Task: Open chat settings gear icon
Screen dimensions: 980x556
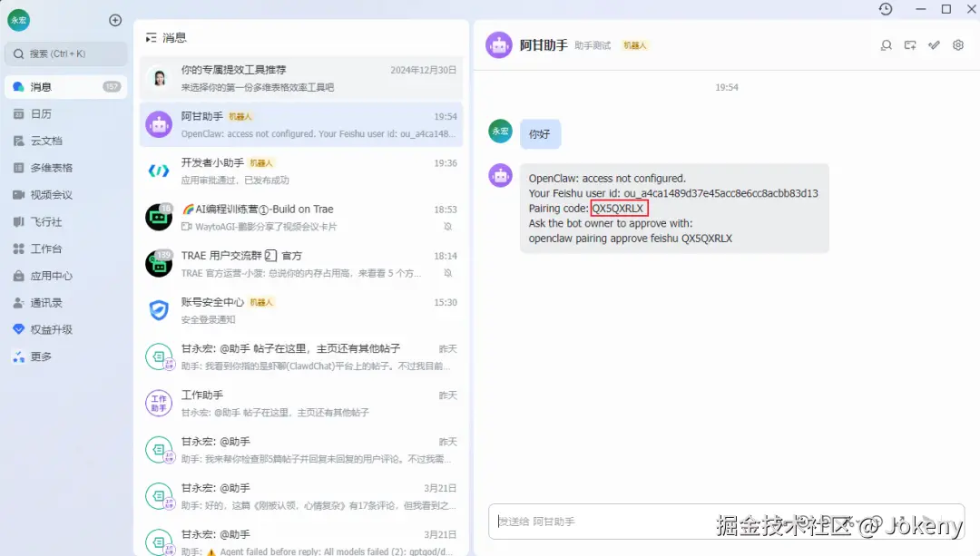Action: click(x=958, y=45)
